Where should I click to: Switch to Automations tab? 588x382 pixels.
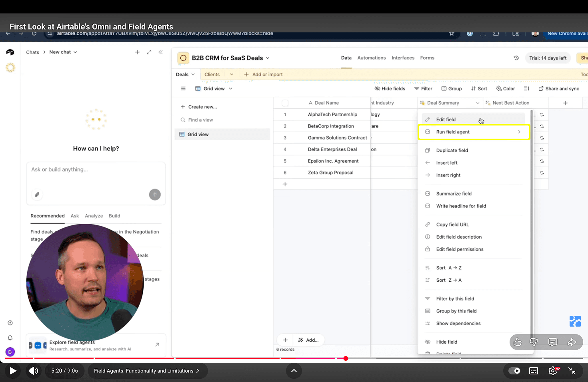pyautogui.click(x=371, y=58)
